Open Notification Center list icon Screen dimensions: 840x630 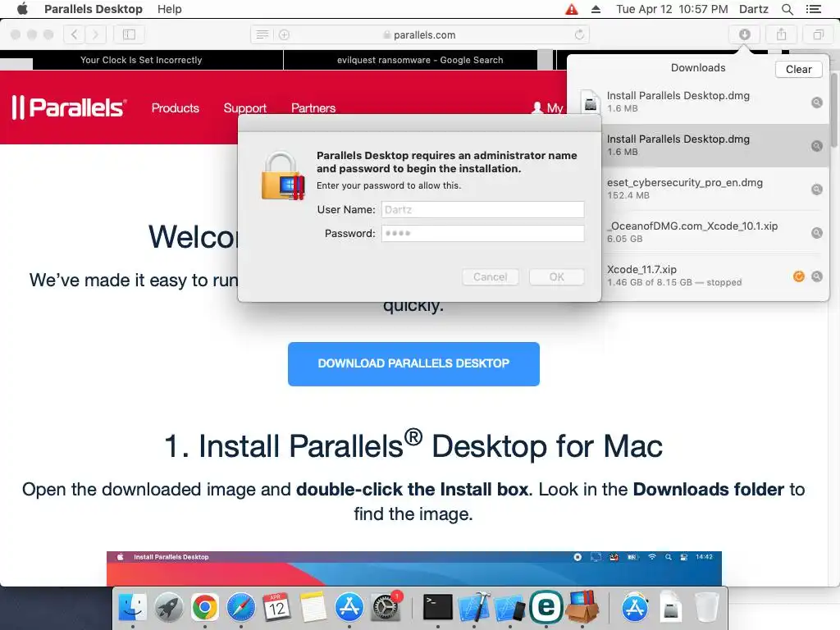coord(813,9)
